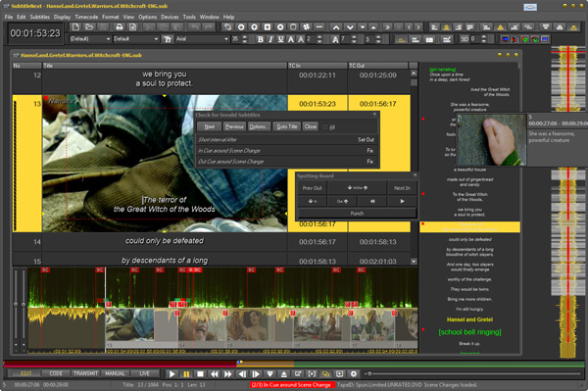Click Next In on Spotting Board
The image size is (588, 391).
pos(402,188)
